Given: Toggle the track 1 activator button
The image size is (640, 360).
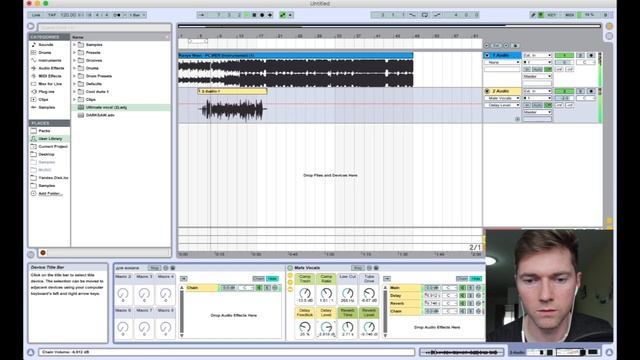Looking at the screenshot, I should coord(564,55).
